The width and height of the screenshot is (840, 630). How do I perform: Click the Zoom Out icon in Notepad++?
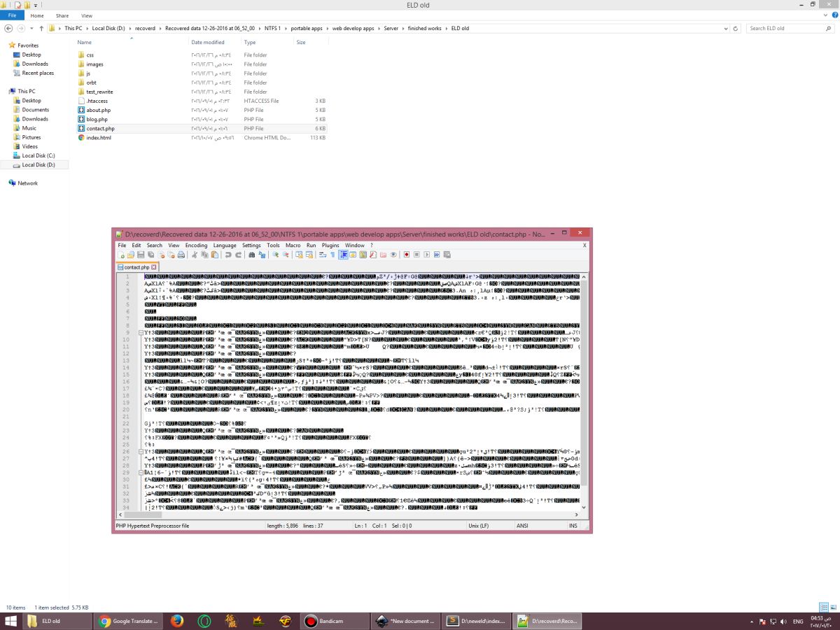286,255
